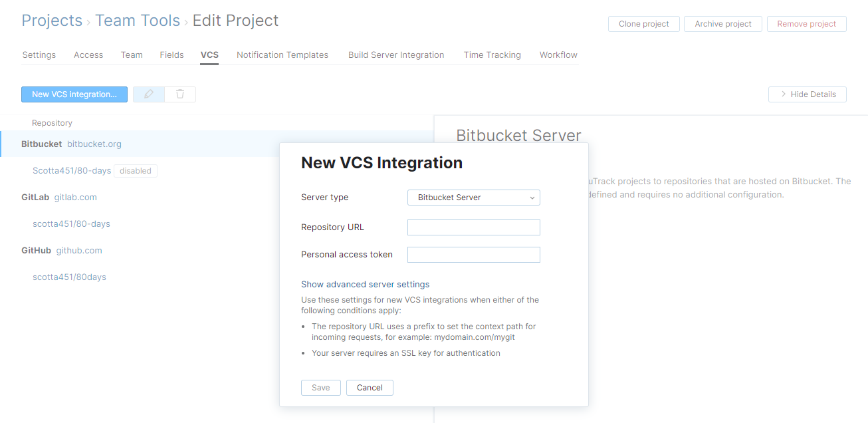The height and width of the screenshot is (423, 868).
Task: Navigate to Projects via breadcrumb link
Action: coord(51,20)
